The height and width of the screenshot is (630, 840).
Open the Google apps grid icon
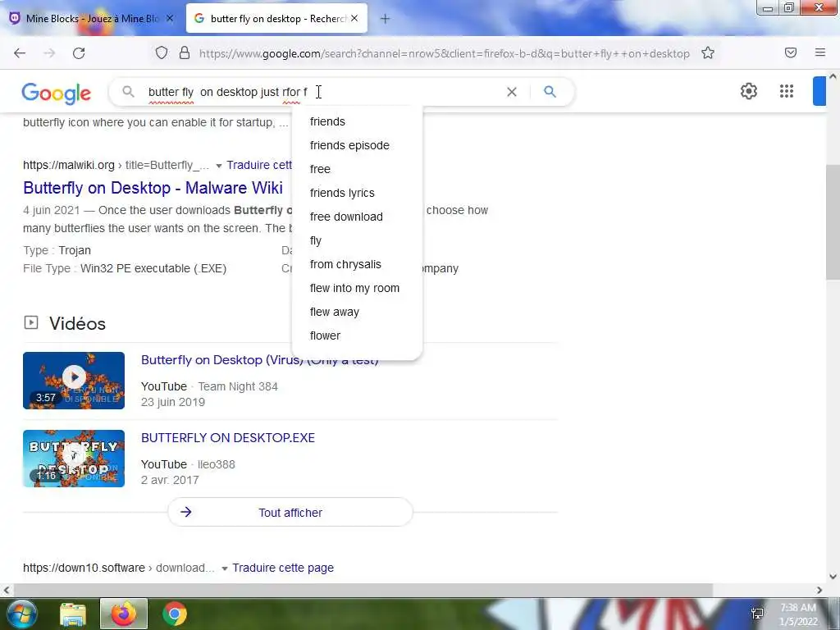[x=787, y=91]
